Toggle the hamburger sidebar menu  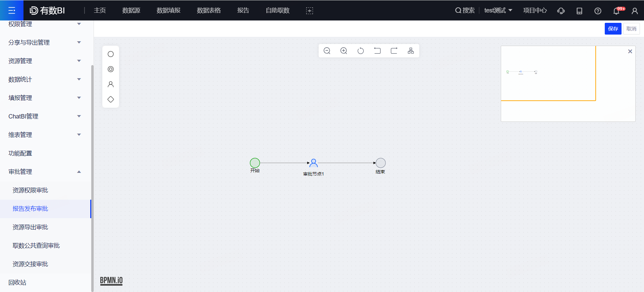[12, 10]
